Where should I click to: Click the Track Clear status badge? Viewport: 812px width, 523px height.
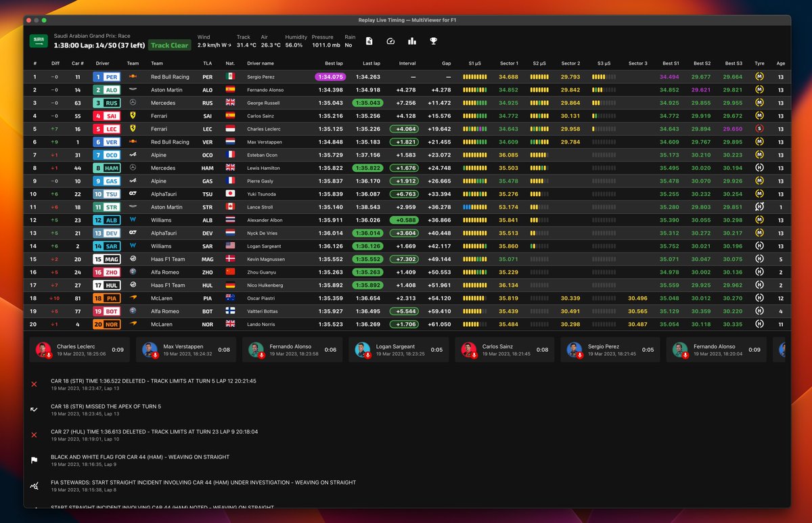tap(170, 45)
